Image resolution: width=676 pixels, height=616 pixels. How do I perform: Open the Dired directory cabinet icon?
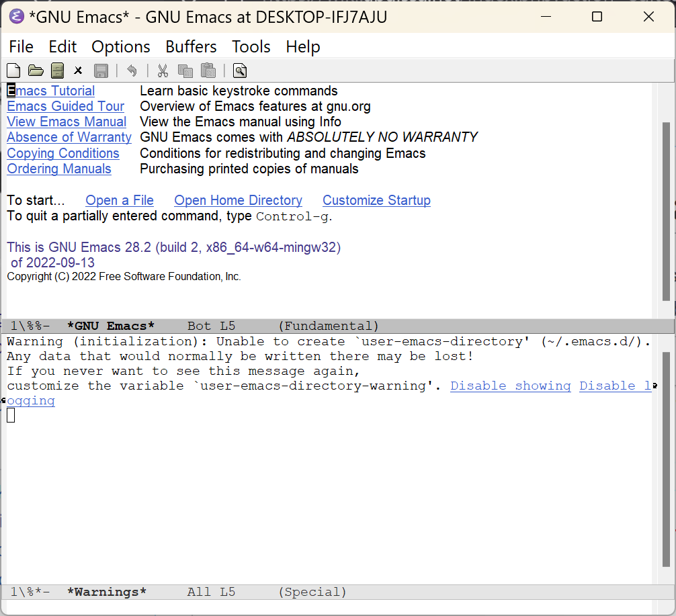(x=57, y=71)
